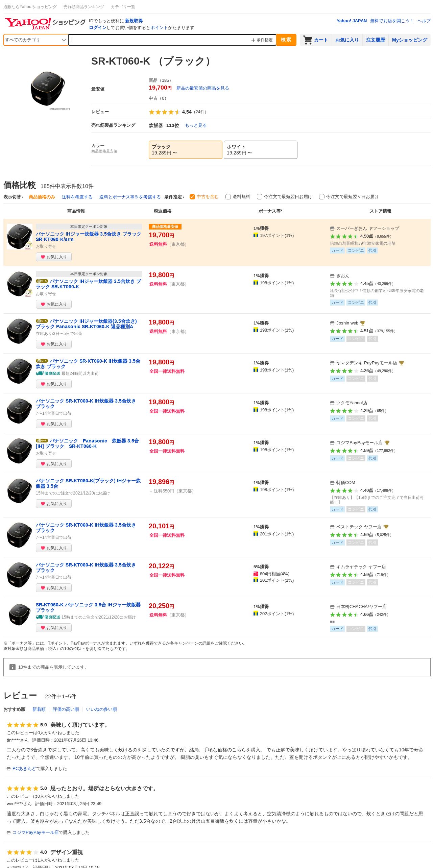Click star rating icons for product review 4.54

coord(164,112)
